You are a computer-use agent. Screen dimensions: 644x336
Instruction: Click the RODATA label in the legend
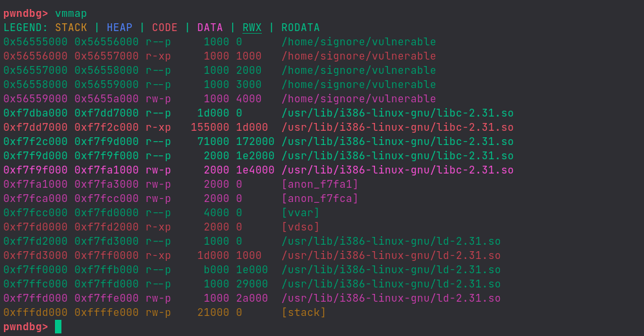pyautogui.click(x=301, y=28)
